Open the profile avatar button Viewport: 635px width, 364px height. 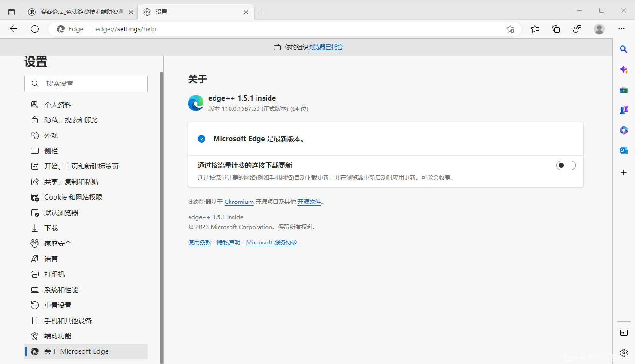pos(599,29)
